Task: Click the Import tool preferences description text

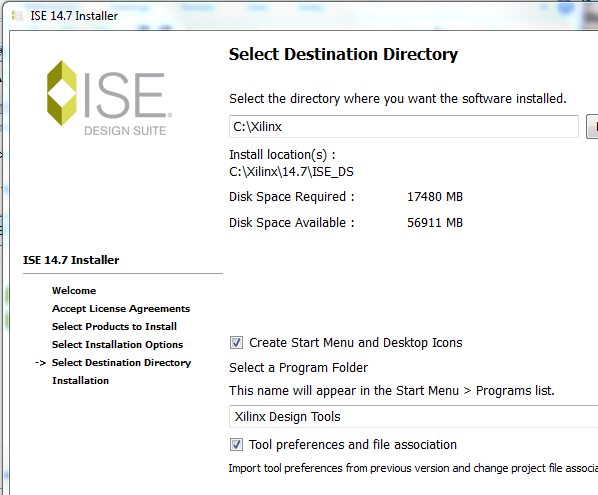Action: 413,468
